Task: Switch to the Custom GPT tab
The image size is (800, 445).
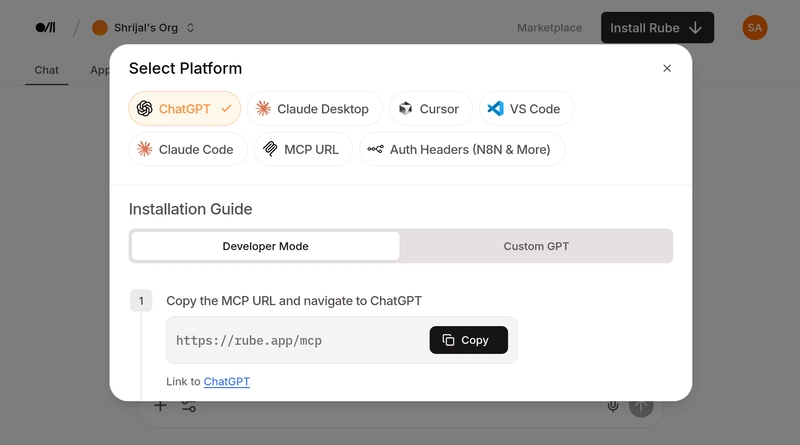Action: (x=536, y=246)
